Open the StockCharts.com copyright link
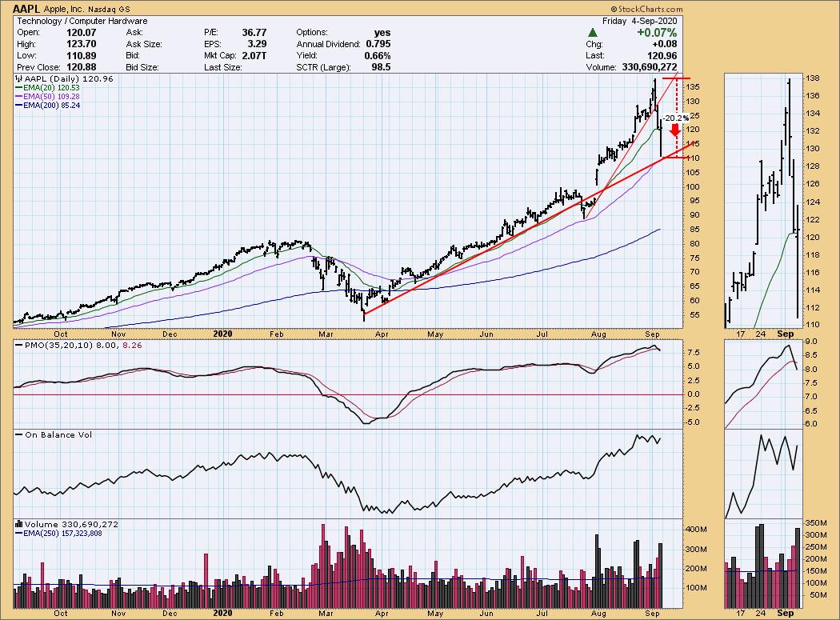 tap(647, 9)
